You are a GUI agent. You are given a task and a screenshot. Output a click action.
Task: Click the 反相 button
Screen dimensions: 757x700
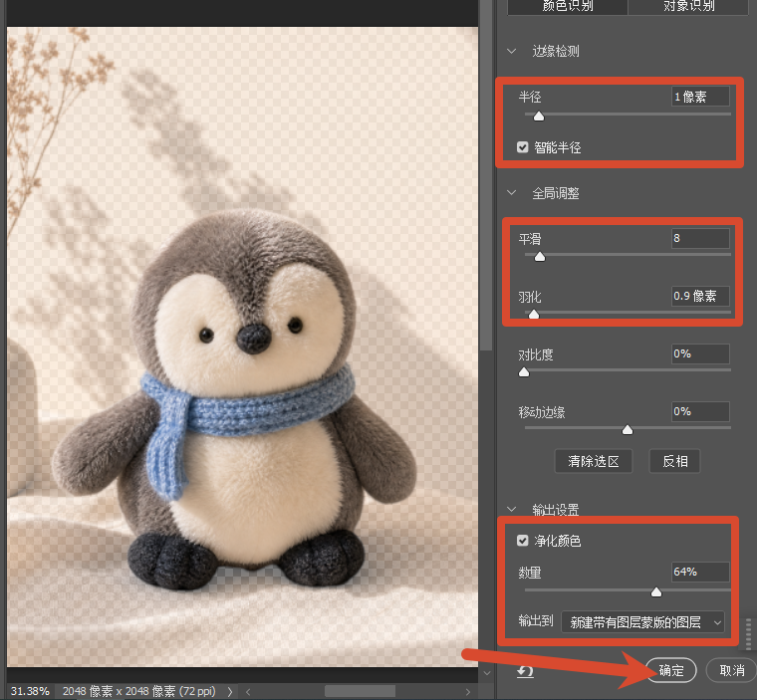click(675, 461)
